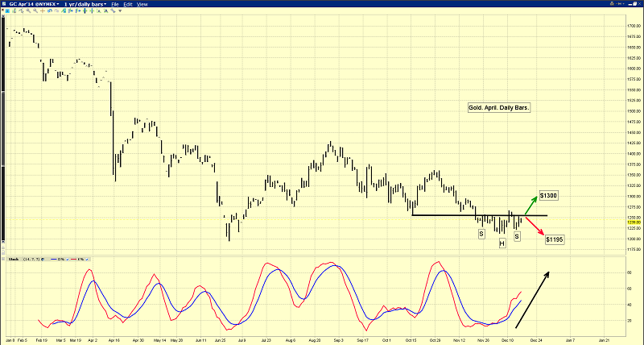
Task: Select the Gold. April. Daily Bars. text box
Action: [x=499, y=107]
